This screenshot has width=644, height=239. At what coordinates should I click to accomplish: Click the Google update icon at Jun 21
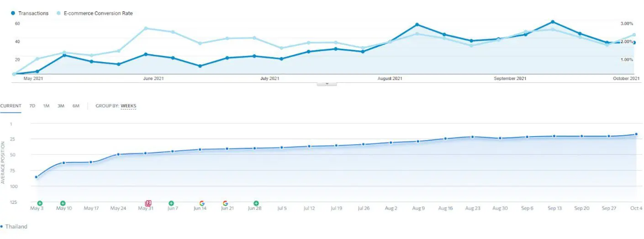click(225, 203)
